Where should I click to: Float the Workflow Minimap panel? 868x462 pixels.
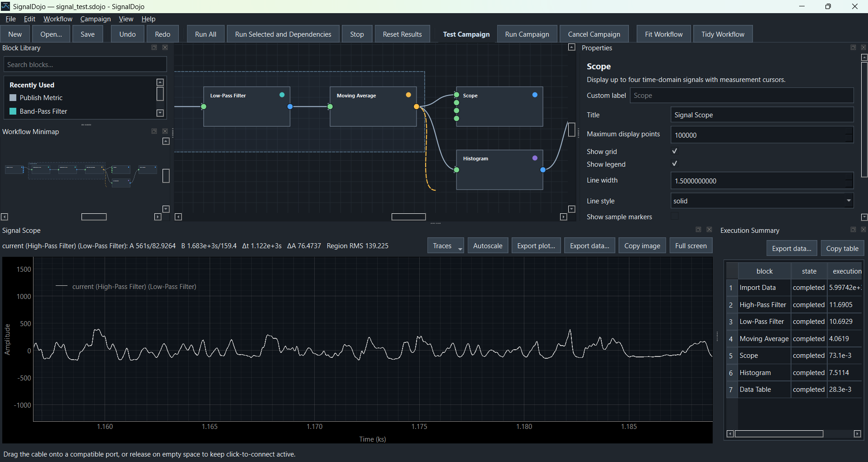(154, 131)
